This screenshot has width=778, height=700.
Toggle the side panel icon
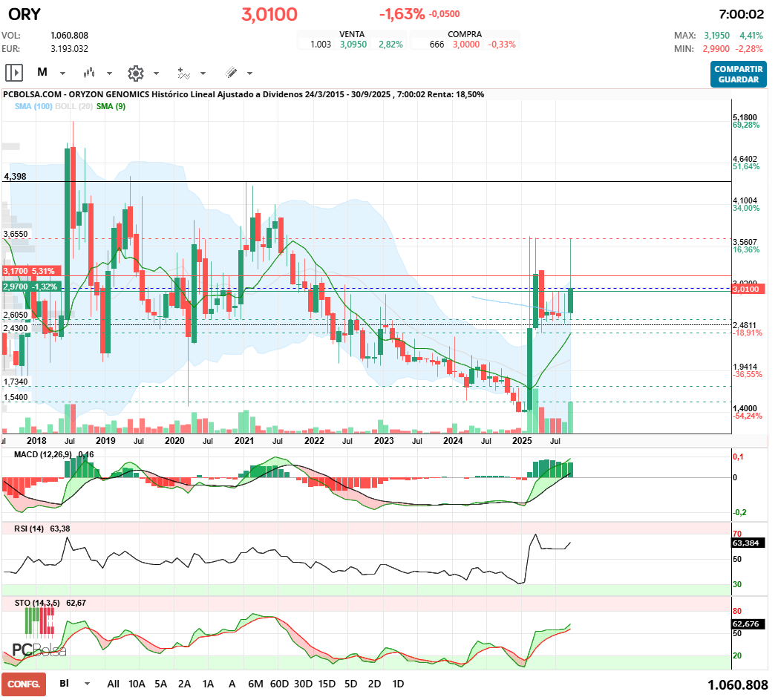click(14, 73)
